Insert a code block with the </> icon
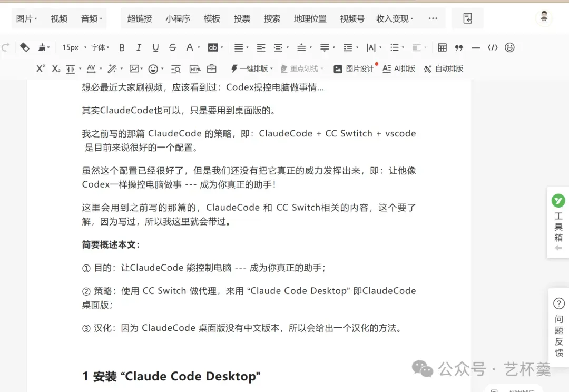The height and width of the screenshot is (392, 569). tap(493, 47)
